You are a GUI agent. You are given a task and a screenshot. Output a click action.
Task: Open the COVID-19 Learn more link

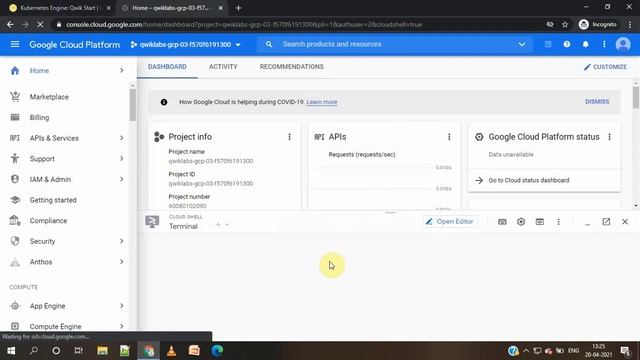click(322, 102)
